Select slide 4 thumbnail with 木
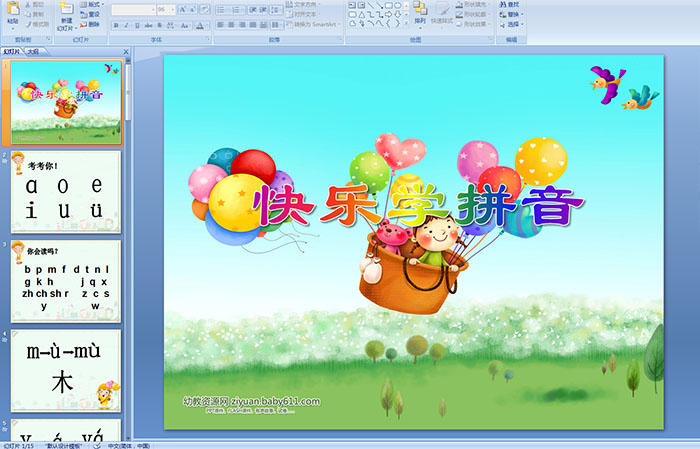700x449 pixels. pyautogui.click(x=66, y=370)
